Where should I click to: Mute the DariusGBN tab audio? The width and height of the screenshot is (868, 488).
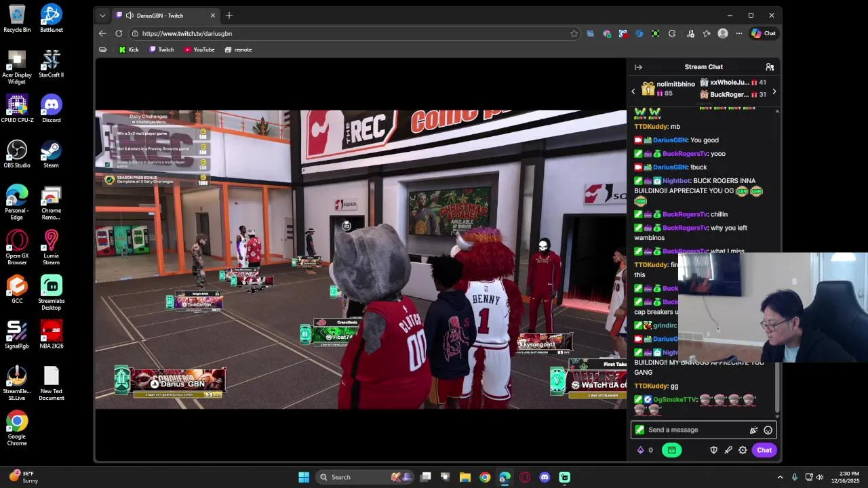coord(129,16)
